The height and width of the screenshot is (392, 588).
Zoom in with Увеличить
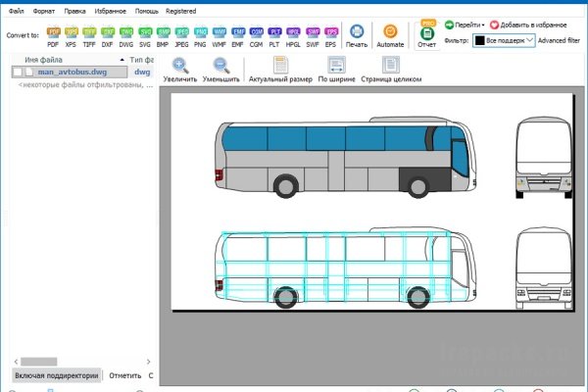(180, 70)
